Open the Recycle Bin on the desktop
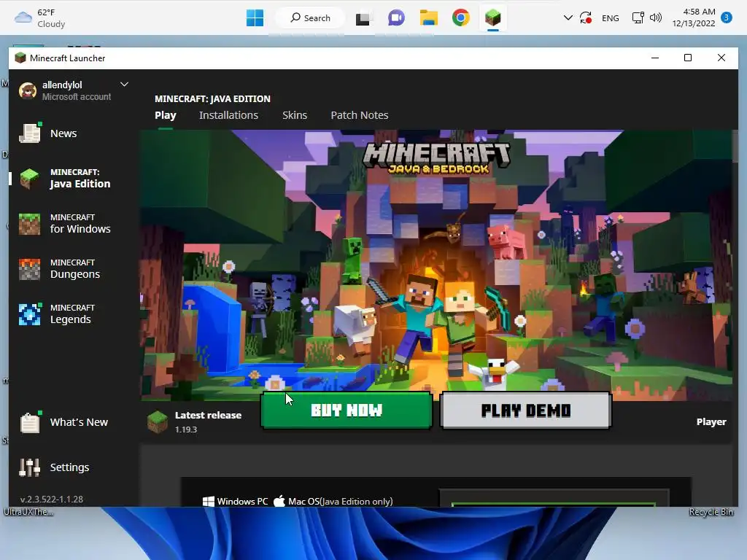 [711, 512]
